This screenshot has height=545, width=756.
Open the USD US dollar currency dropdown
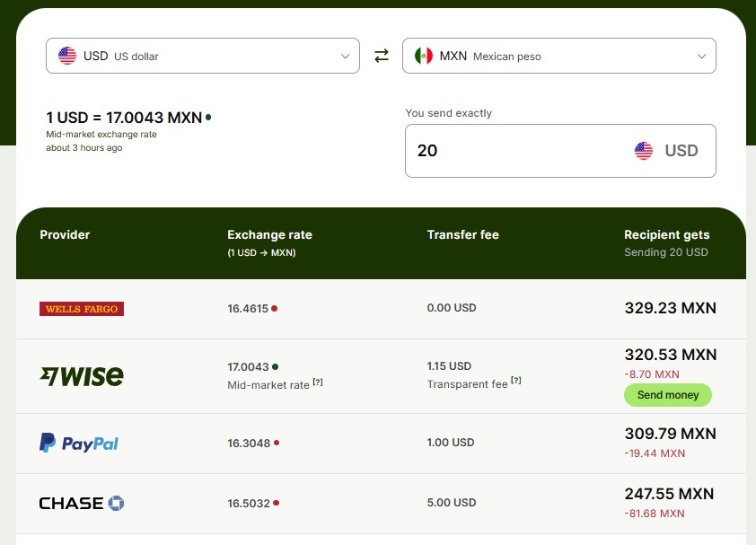pos(203,56)
